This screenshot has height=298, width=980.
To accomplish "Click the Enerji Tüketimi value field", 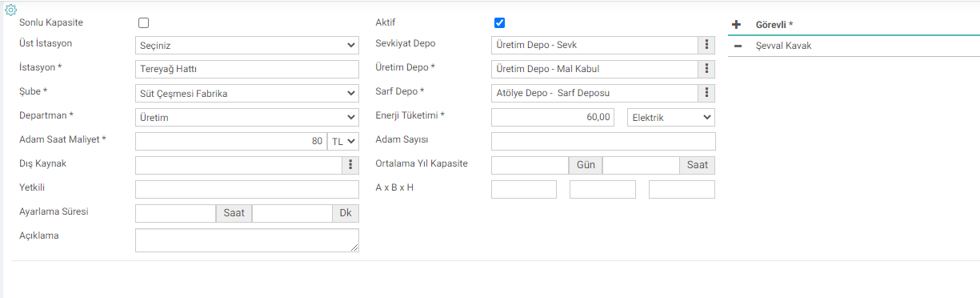I will [553, 117].
